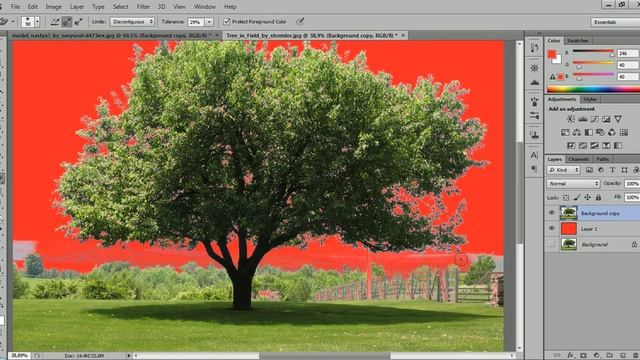Add a Vibrance adjustment
The image size is (640, 360).
[618, 119]
